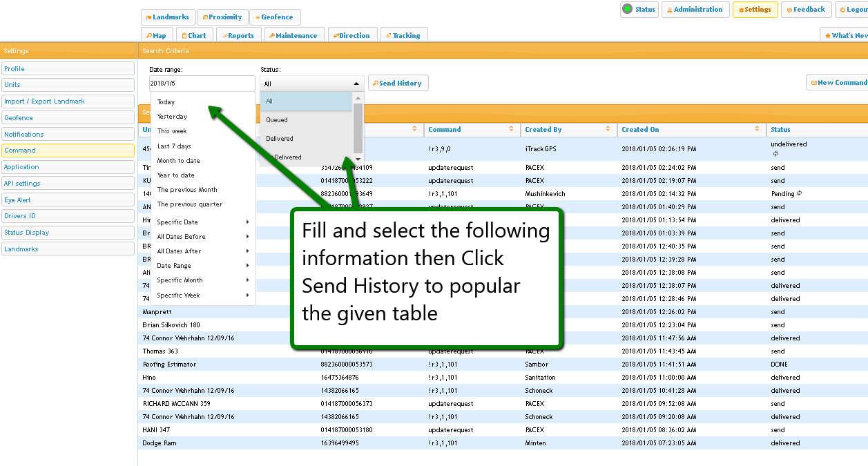Image resolution: width=868 pixels, height=466 pixels.
Task: Select "Last 7 days" from date menu
Action: point(174,146)
